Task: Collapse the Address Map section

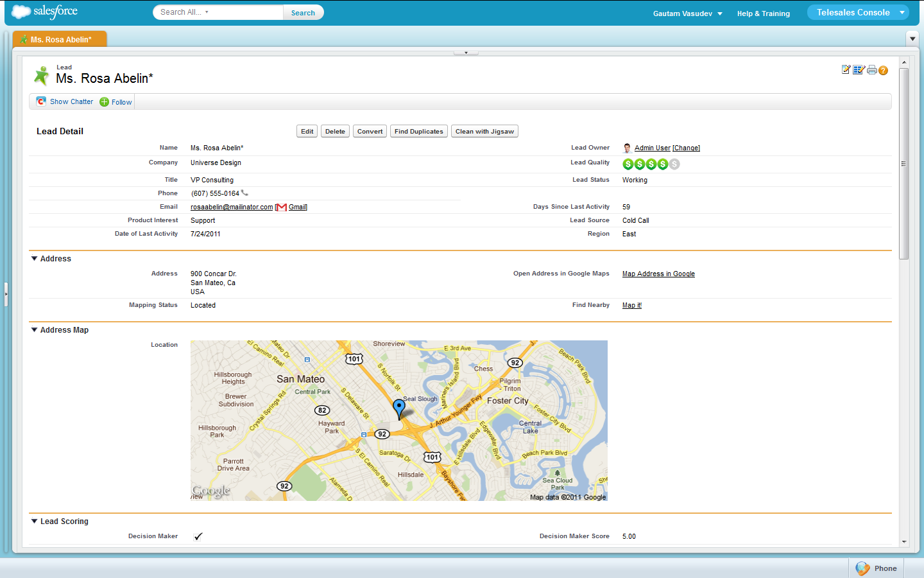Action: point(35,330)
